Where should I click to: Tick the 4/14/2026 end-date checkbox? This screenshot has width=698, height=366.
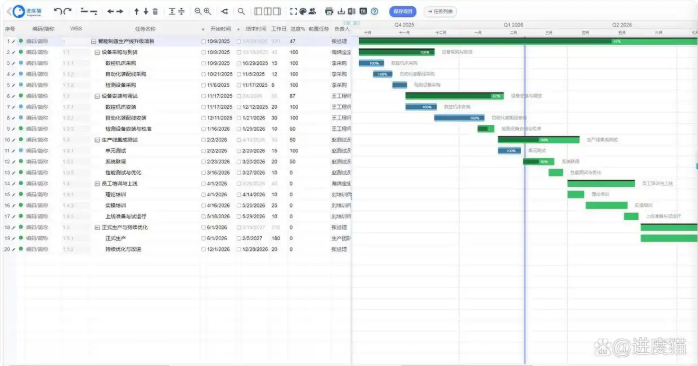239,195
